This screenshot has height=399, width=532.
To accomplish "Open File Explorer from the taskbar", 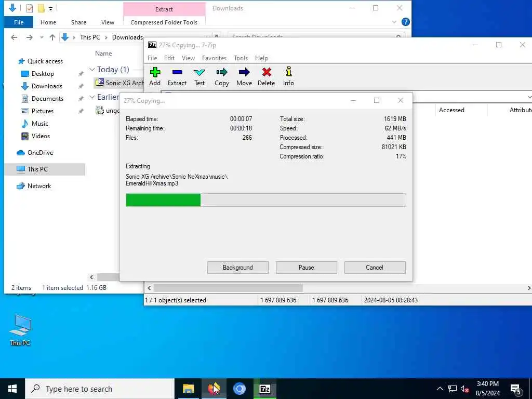I will coord(188,389).
